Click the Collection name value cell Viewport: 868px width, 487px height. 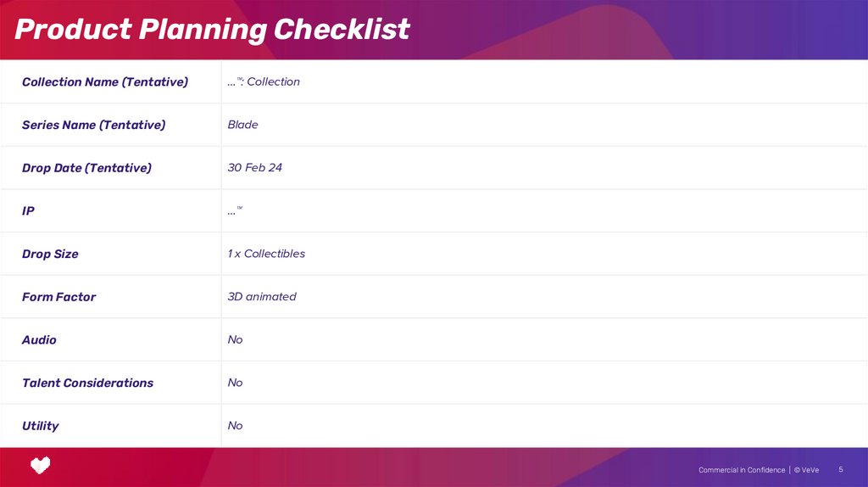(x=264, y=82)
